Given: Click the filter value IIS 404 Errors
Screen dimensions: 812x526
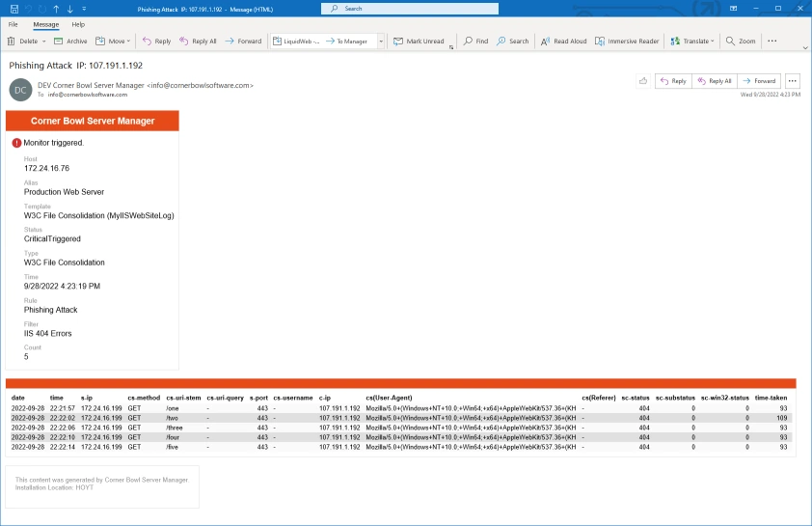Looking at the screenshot, I should (x=47, y=333).
